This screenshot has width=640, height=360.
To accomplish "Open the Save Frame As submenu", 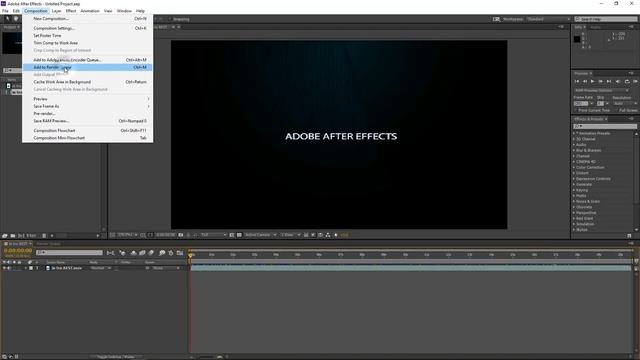I will coord(88,106).
